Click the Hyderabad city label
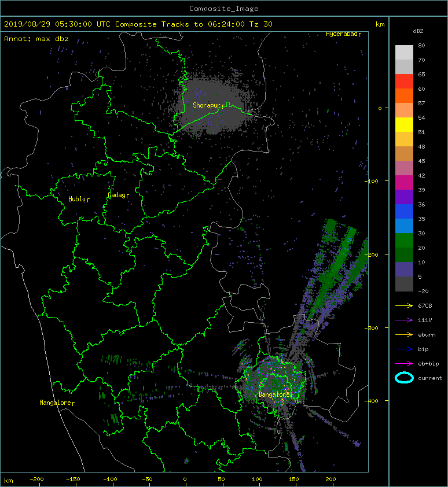 (x=343, y=34)
